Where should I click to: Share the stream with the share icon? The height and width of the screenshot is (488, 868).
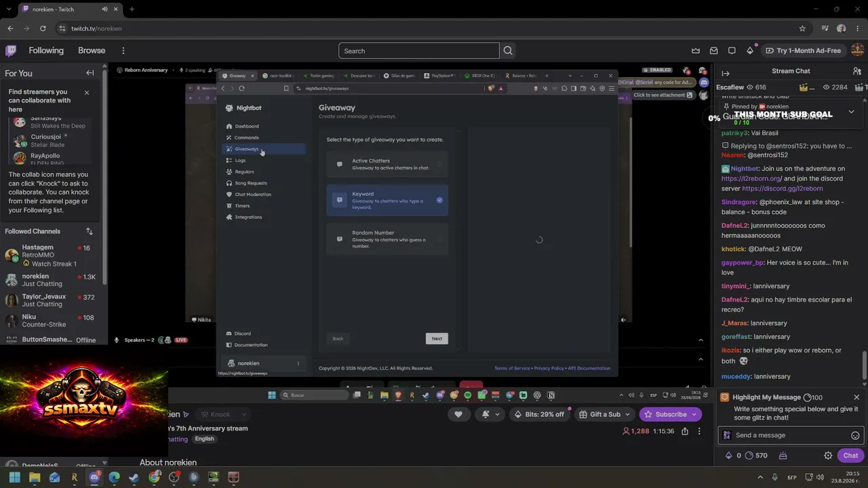(x=685, y=431)
